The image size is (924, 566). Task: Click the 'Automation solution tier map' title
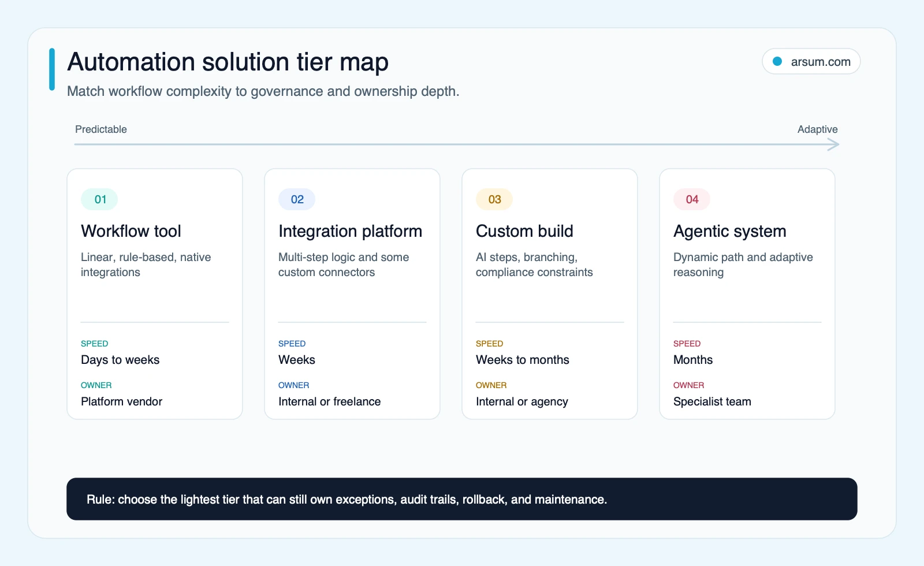(228, 62)
